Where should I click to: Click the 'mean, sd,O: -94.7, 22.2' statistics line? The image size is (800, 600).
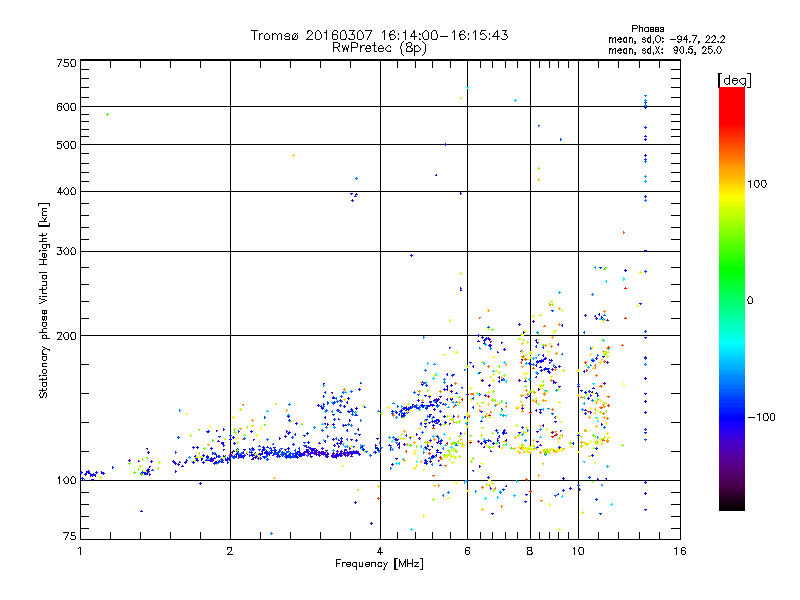coord(666,39)
